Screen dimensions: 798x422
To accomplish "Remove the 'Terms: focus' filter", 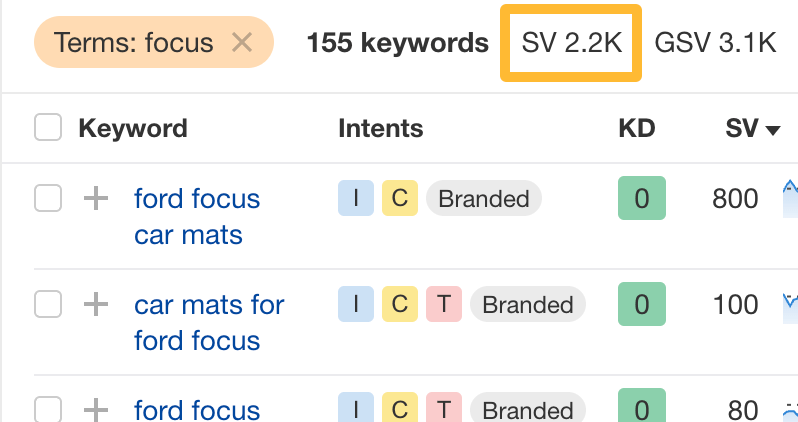I will point(241,42).
